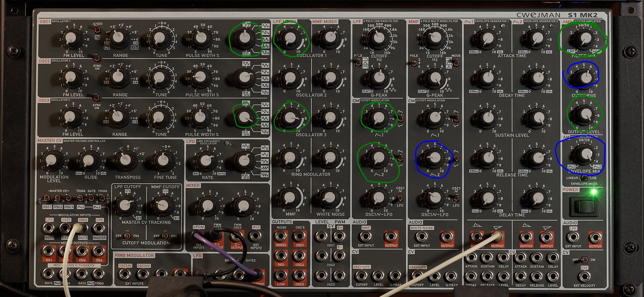Click the OSC3 output jack in the OUTPUTS section
The width and height of the screenshot is (644, 297).
299,276
